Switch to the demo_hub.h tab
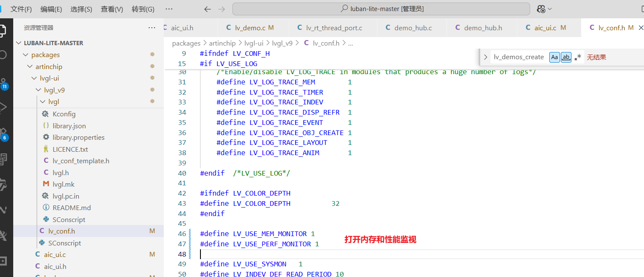 click(x=482, y=28)
